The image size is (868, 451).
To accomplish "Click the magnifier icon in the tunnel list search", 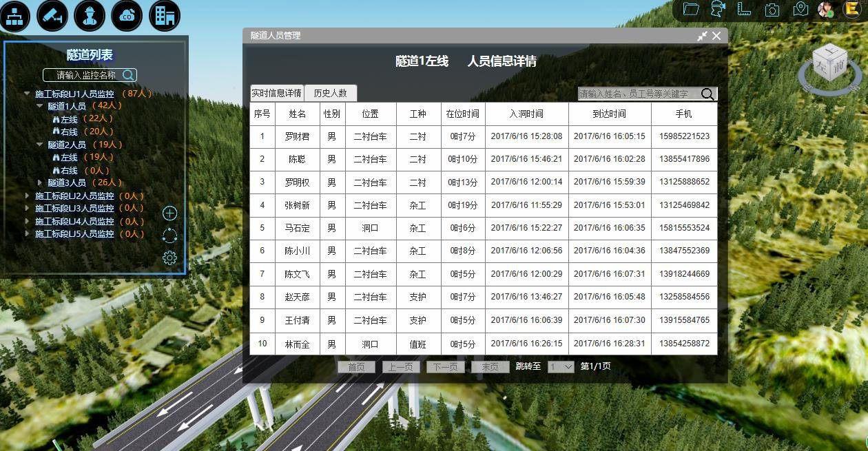I will pos(128,75).
